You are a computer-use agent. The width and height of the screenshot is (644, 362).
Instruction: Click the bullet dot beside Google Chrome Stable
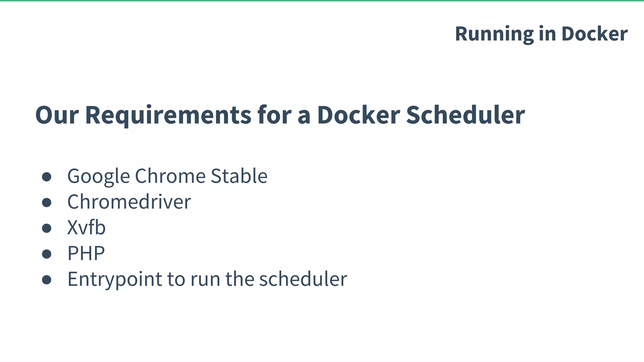pyautogui.click(x=47, y=177)
